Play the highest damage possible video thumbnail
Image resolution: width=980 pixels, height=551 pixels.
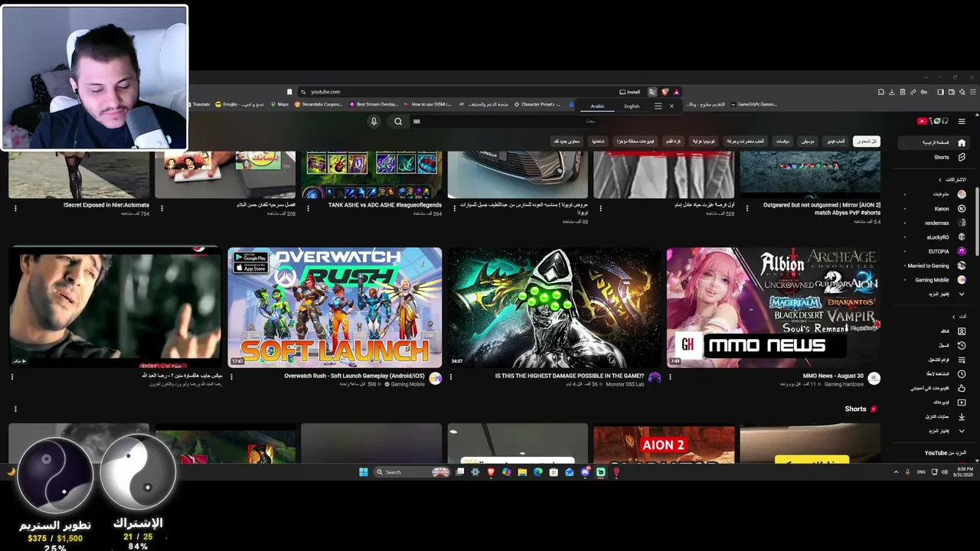pos(554,307)
